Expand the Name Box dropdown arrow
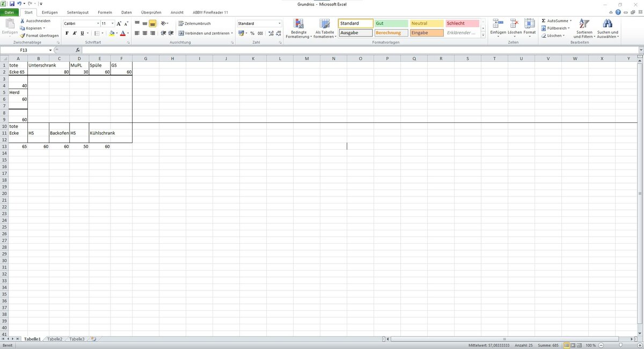This screenshot has width=644, height=349. pyautogui.click(x=50, y=50)
